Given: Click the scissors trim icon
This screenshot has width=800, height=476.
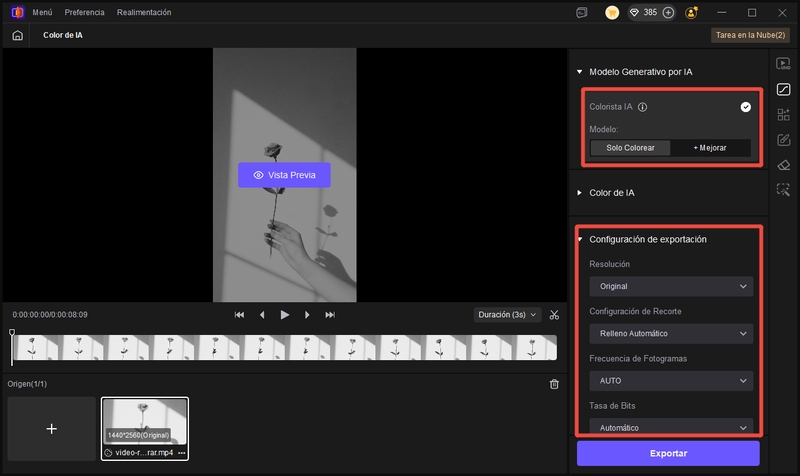Looking at the screenshot, I should click(x=554, y=314).
